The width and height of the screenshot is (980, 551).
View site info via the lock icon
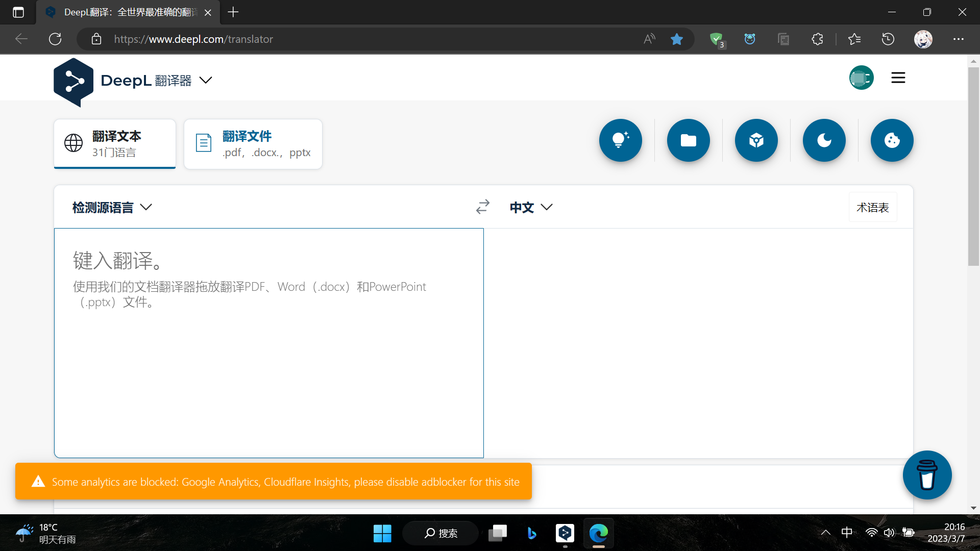[96, 39]
